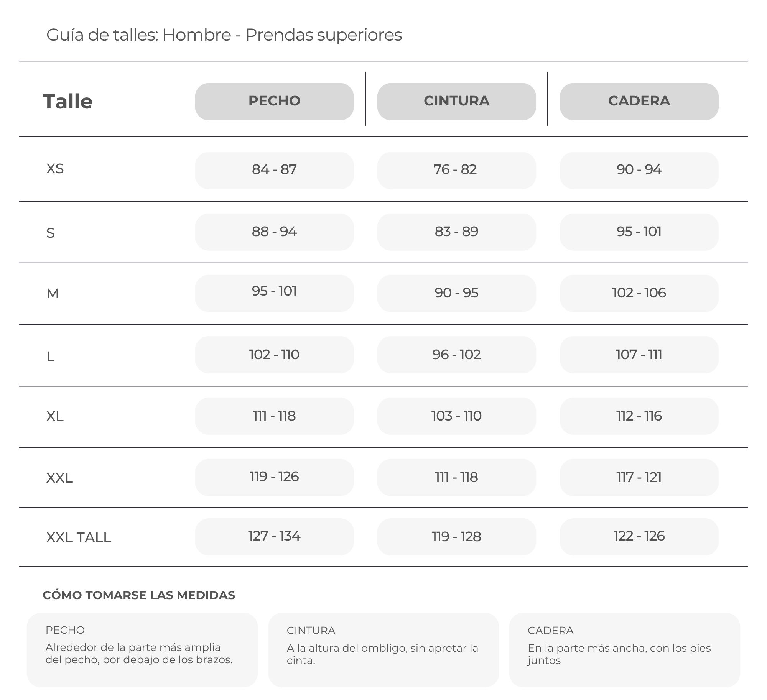Image resolution: width=767 pixels, height=700 pixels.
Task: Click L hip value 107 - 111
Action: (x=639, y=355)
